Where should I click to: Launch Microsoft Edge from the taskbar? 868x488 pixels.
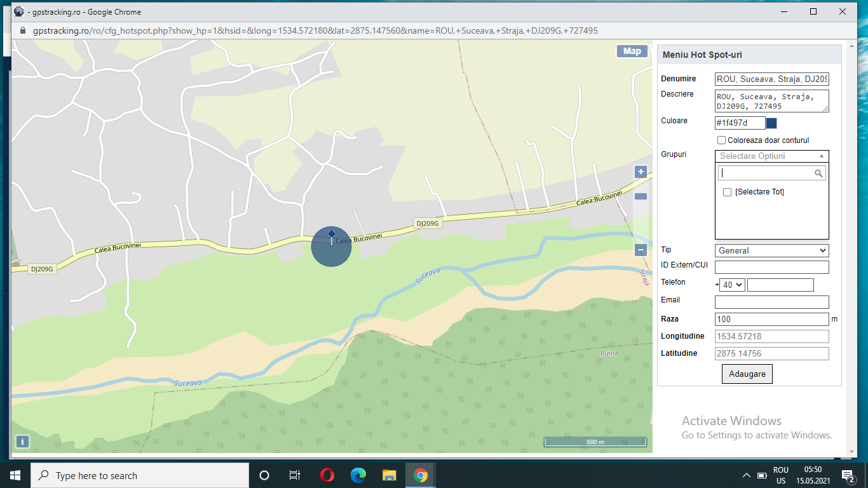pyautogui.click(x=358, y=475)
